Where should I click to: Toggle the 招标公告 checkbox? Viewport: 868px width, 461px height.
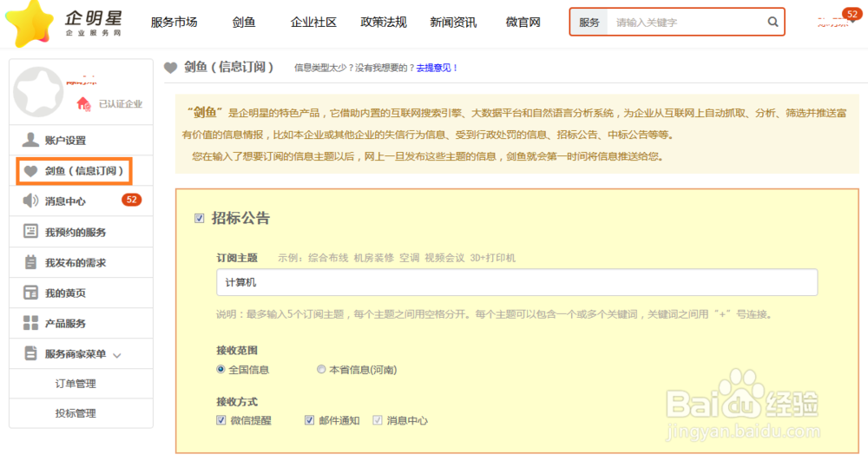pyautogui.click(x=200, y=218)
